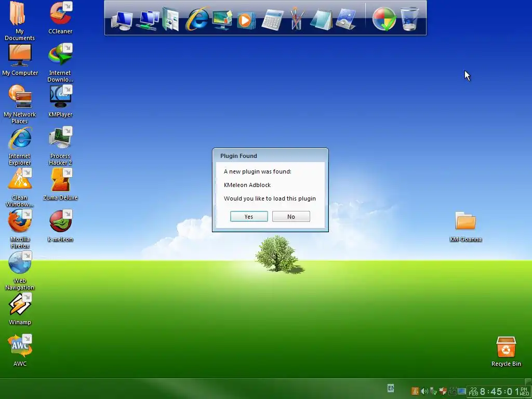Screen dimensions: 532x399
Task: Click the volume speaker tray icon
Action: 424,391
